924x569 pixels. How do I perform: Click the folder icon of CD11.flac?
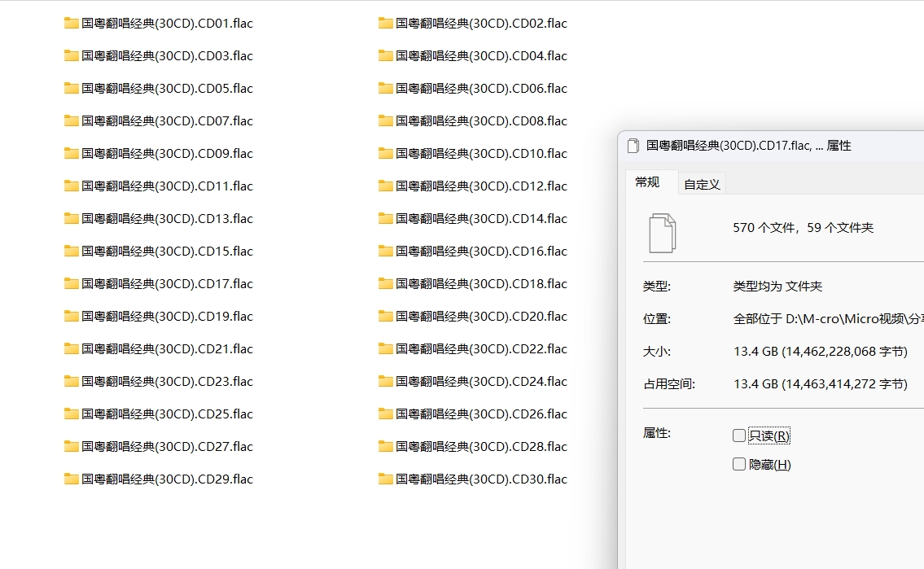72,186
